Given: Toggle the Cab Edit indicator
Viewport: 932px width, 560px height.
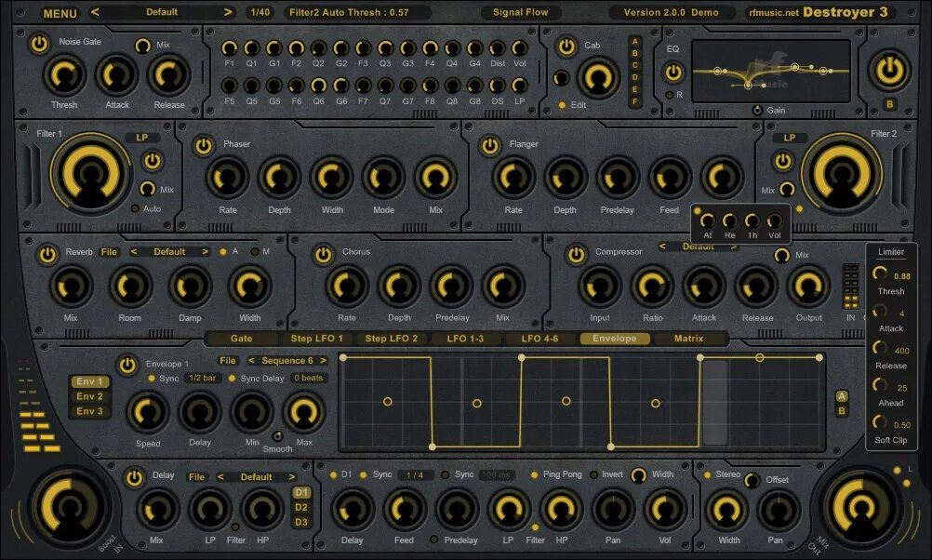Looking at the screenshot, I should point(562,105).
